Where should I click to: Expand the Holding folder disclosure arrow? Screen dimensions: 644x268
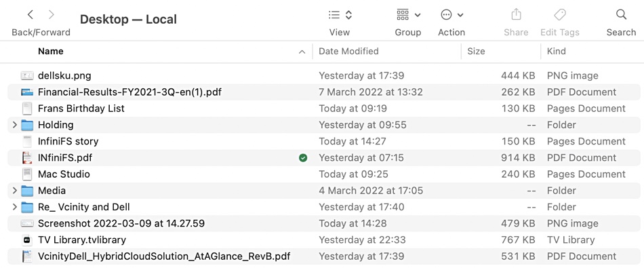14,125
